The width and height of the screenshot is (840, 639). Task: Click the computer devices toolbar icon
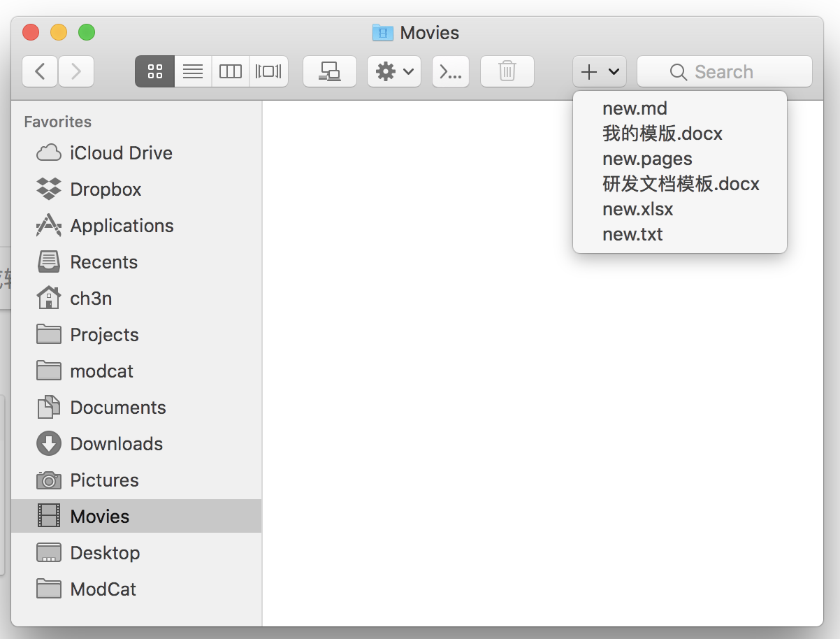(x=330, y=71)
